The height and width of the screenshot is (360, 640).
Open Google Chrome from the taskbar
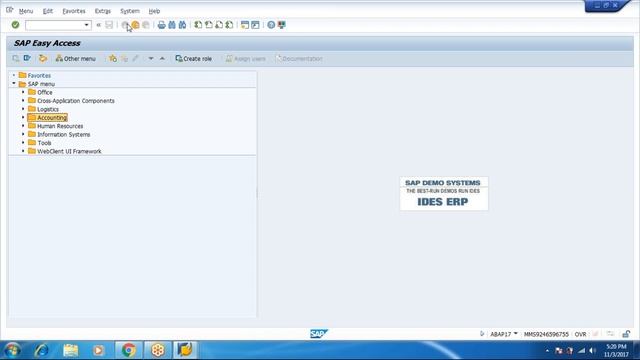[x=129, y=350]
